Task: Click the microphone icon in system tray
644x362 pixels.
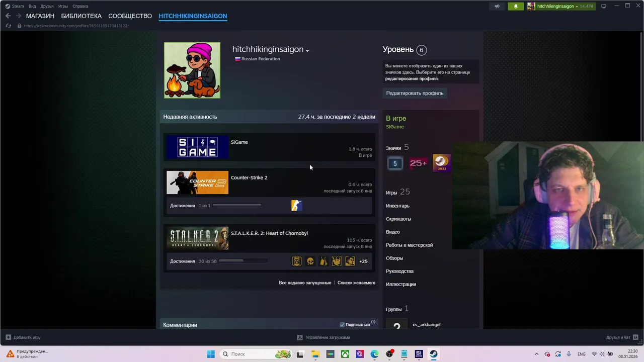Action: 569,354
